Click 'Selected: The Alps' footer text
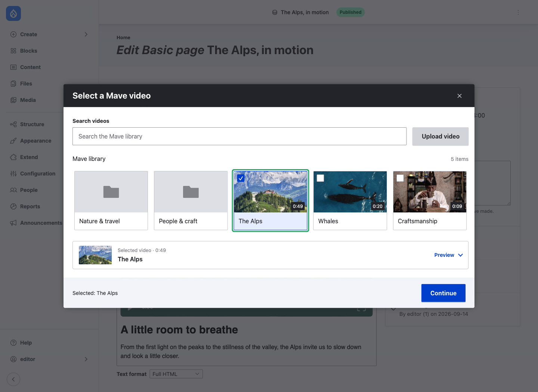Viewport: 538px width, 392px height. (95, 293)
